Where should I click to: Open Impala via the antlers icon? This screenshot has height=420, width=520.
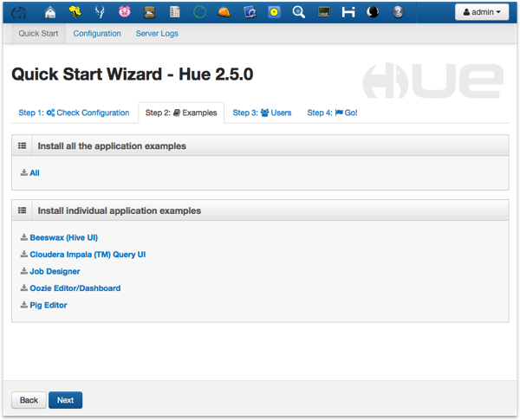point(100,12)
